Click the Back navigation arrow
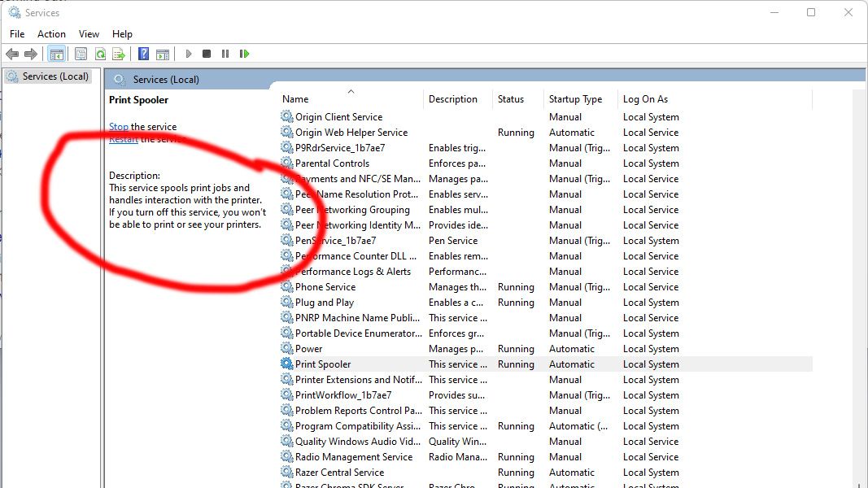The height and width of the screenshot is (488, 868). coord(12,54)
